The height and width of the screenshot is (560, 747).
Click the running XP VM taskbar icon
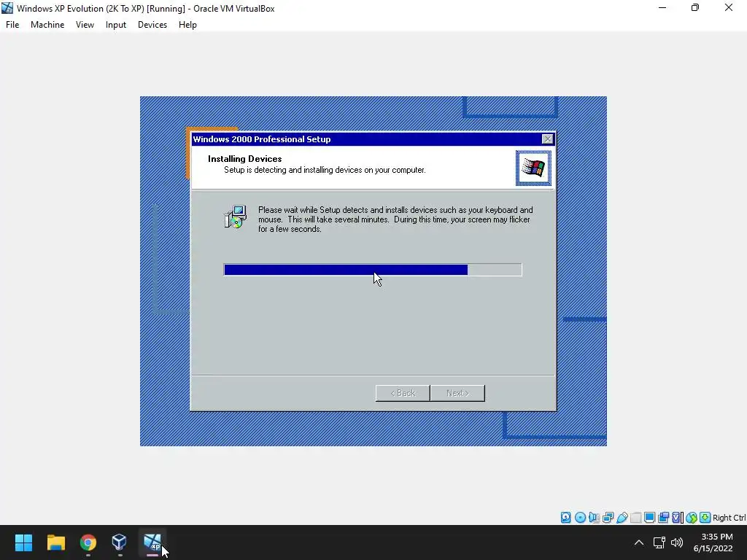[x=152, y=542]
